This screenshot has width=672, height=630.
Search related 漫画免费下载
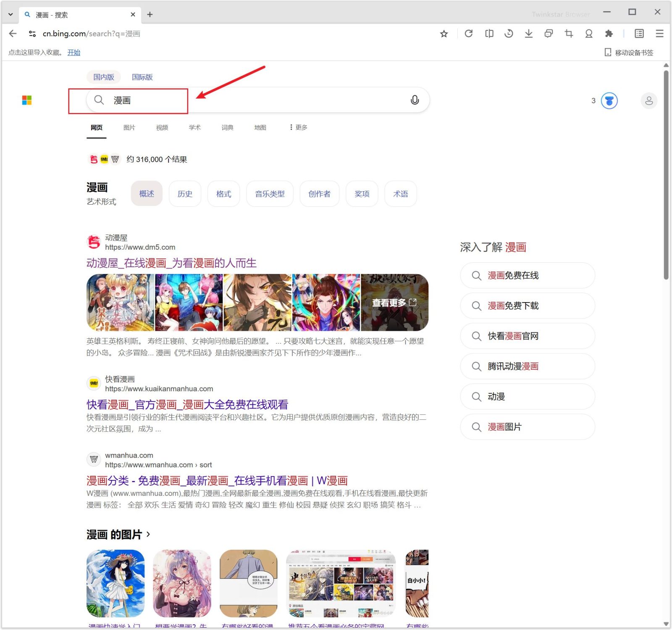click(x=528, y=306)
